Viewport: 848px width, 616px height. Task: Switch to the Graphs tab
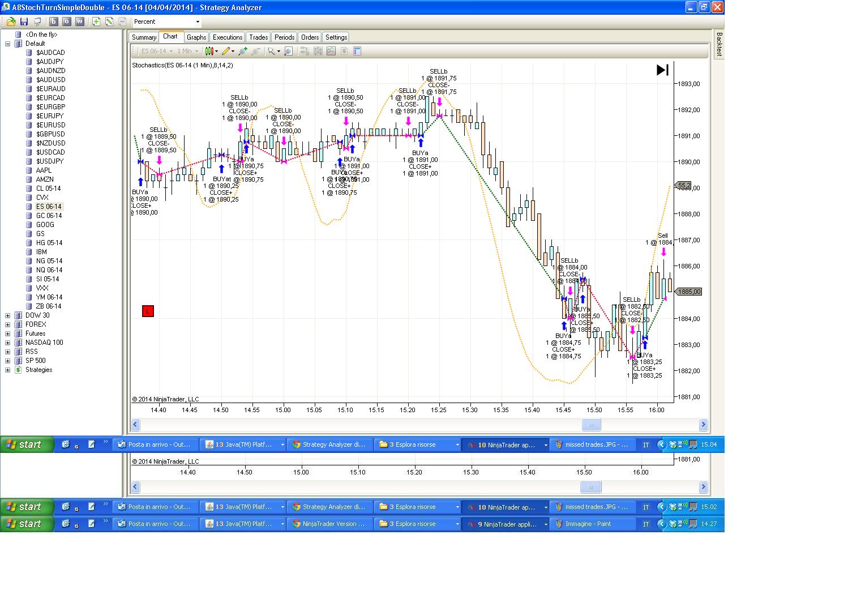pyautogui.click(x=196, y=37)
